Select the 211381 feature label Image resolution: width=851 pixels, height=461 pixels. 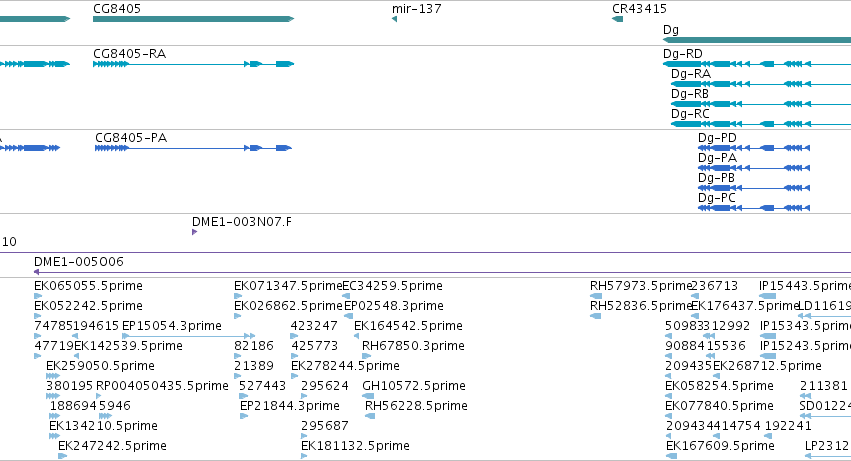click(824, 386)
